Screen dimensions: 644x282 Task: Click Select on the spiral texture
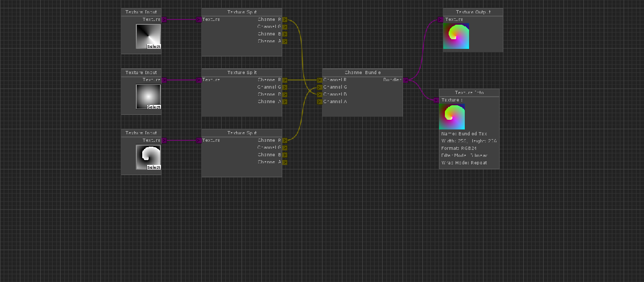pyautogui.click(x=154, y=167)
